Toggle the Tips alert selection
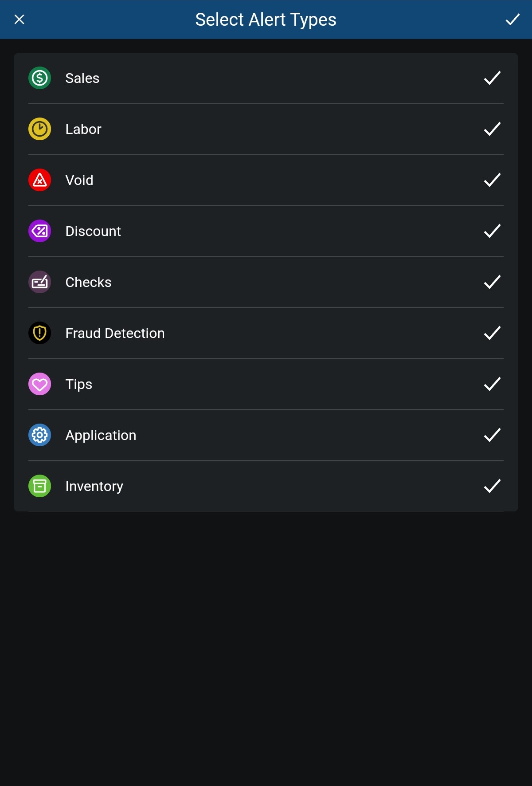532x786 pixels. pyautogui.click(x=492, y=384)
